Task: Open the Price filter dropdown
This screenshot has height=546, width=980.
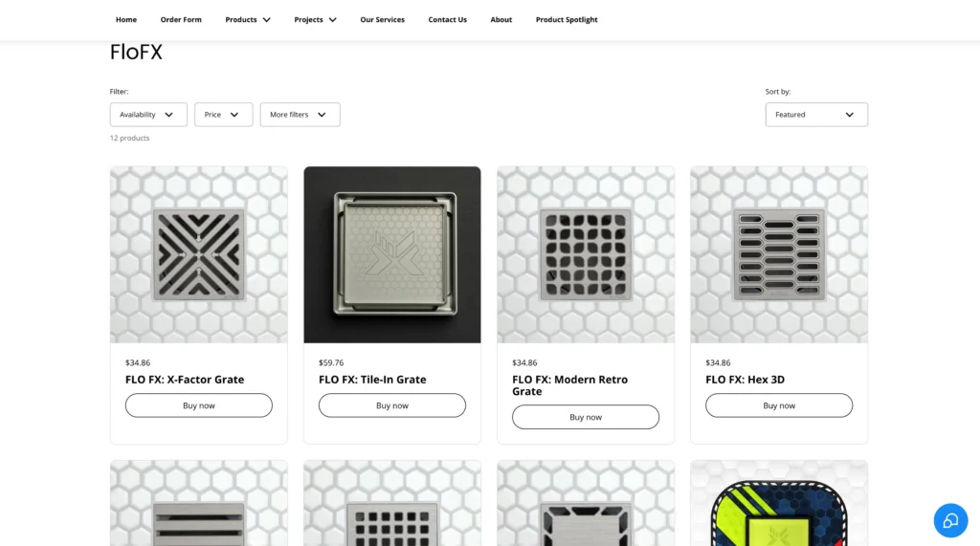Action: point(223,115)
